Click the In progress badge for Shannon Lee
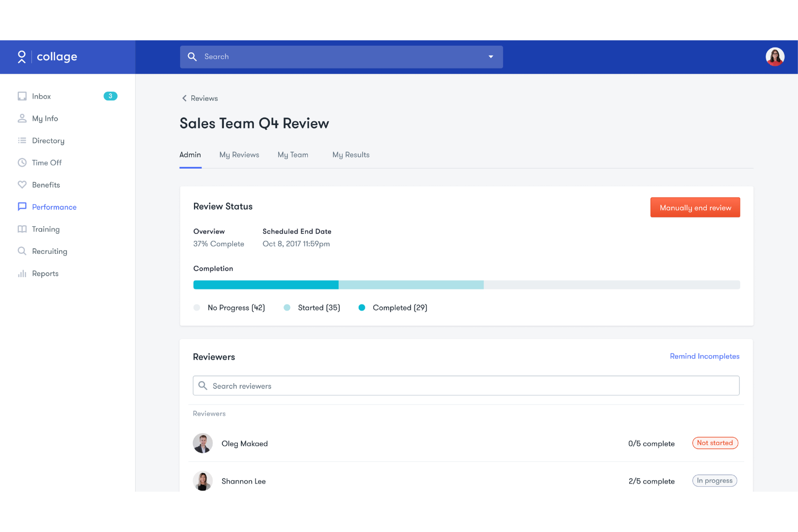The width and height of the screenshot is (798, 532). pos(714,480)
